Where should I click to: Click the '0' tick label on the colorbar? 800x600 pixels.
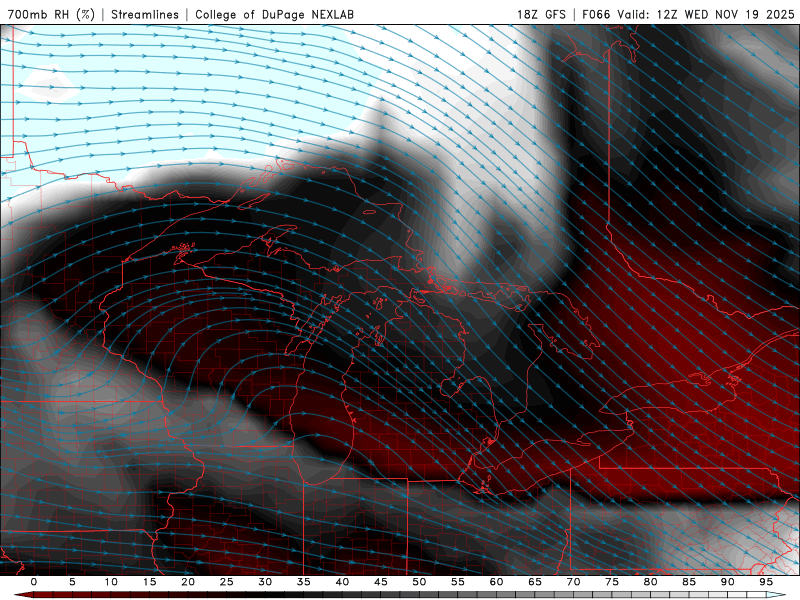click(x=34, y=582)
